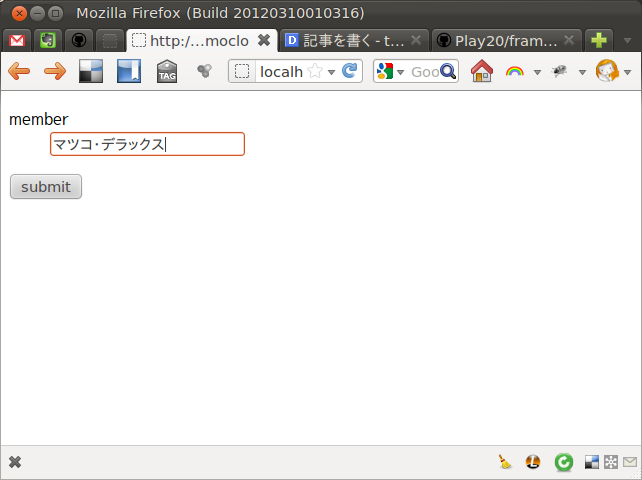Click the envelope mail status icon
The image size is (642, 480).
630,462
